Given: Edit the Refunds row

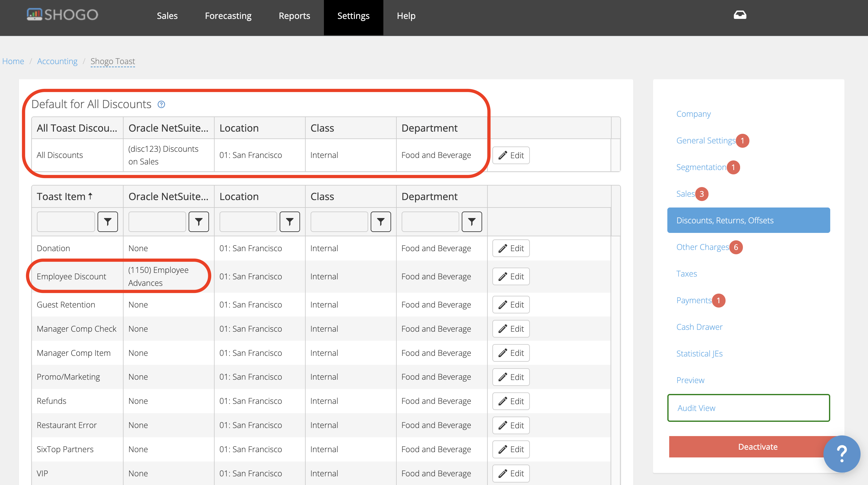Looking at the screenshot, I should coord(511,401).
